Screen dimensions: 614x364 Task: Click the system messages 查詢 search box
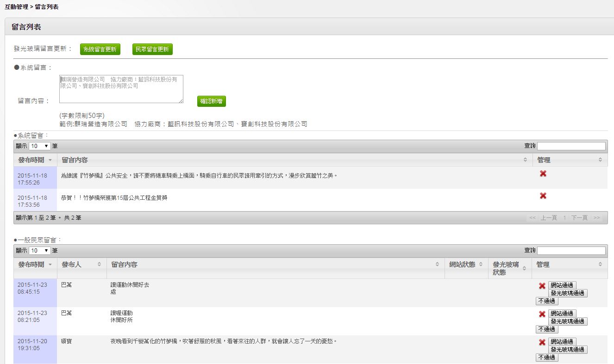coord(571,146)
